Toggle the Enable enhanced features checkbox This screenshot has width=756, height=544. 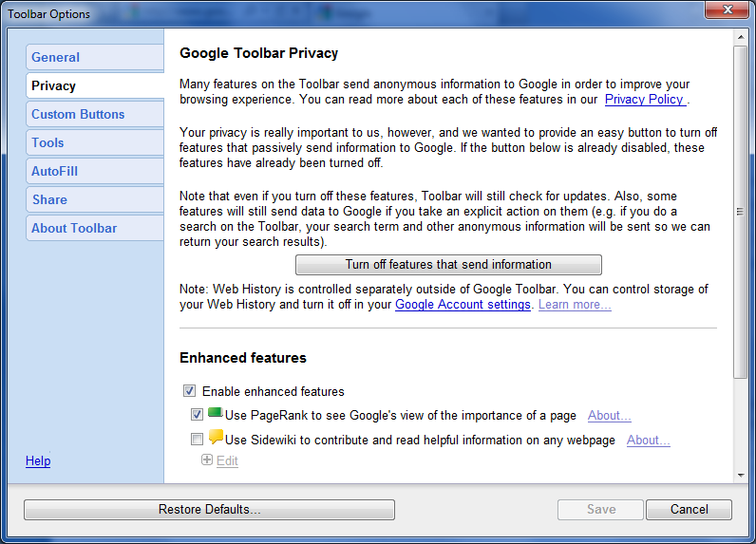tap(190, 391)
